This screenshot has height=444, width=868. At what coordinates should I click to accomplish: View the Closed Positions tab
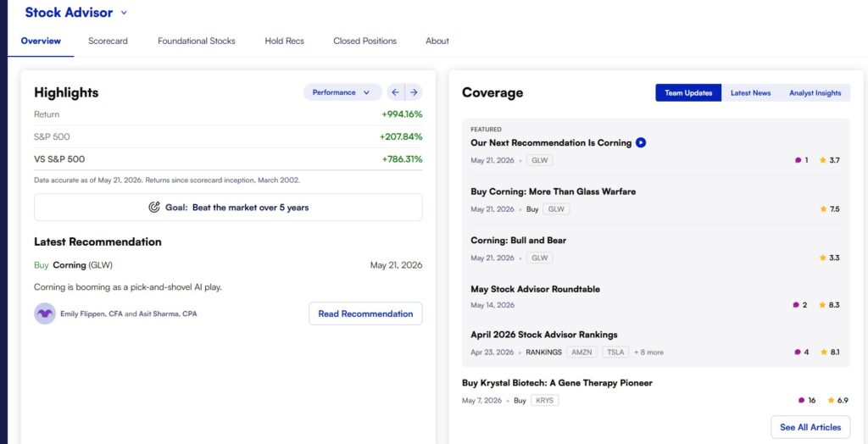point(364,41)
